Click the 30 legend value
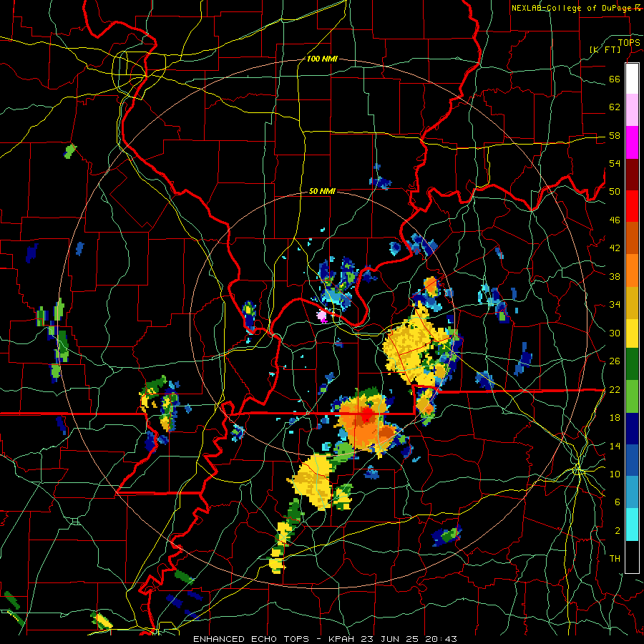The height and width of the screenshot is (644, 644). [x=615, y=333]
